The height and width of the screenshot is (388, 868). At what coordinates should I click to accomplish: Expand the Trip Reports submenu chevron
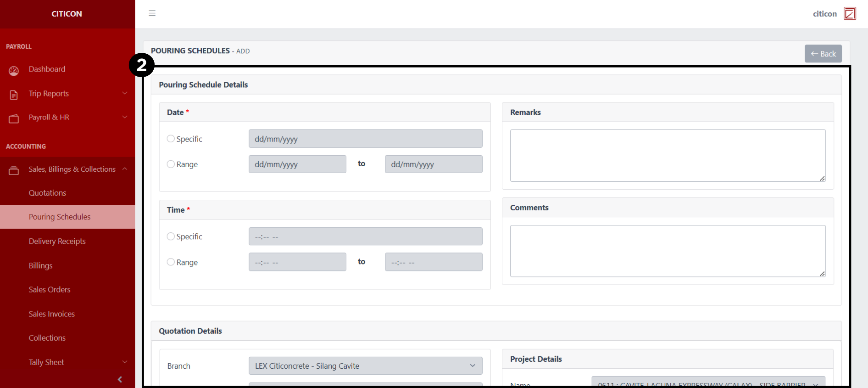pos(125,93)
